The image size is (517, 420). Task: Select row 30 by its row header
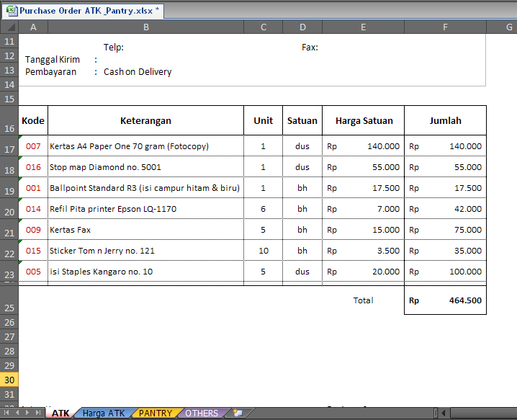(9, 380)
